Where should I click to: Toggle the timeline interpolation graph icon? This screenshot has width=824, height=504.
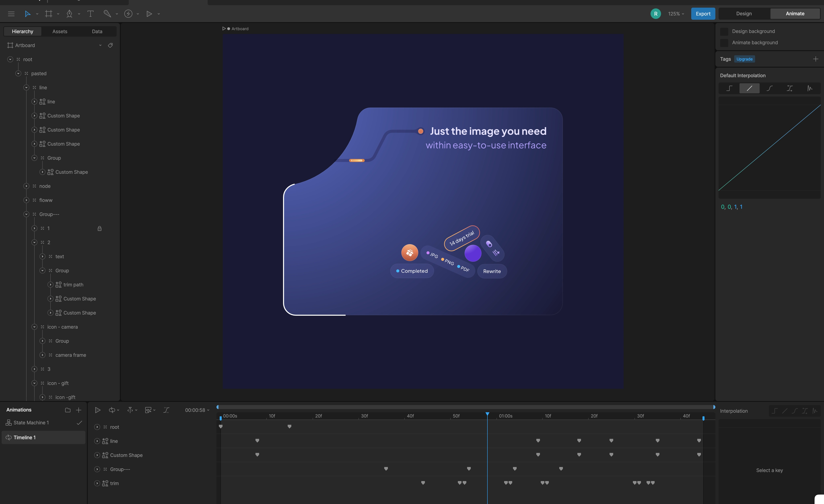(166, 410)
